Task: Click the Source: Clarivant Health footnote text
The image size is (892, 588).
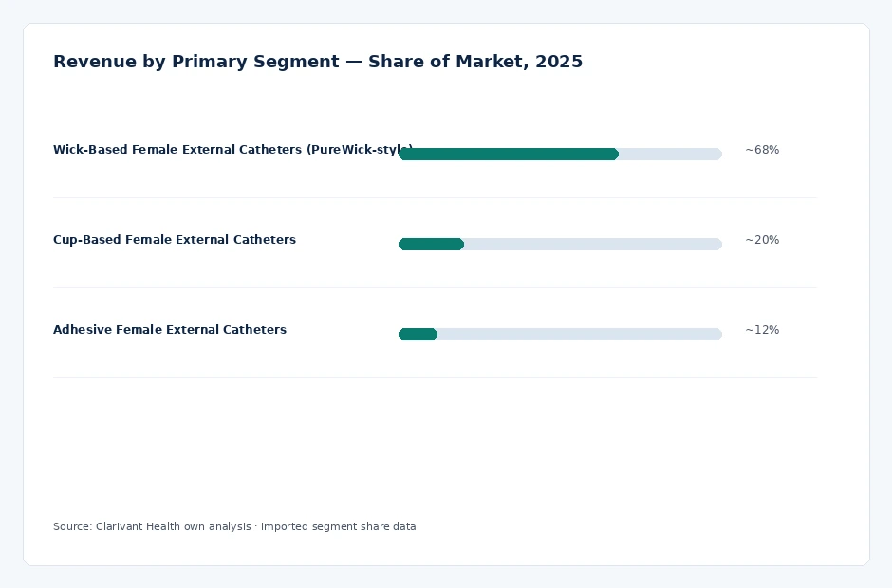Action: [x=152, y=526]
